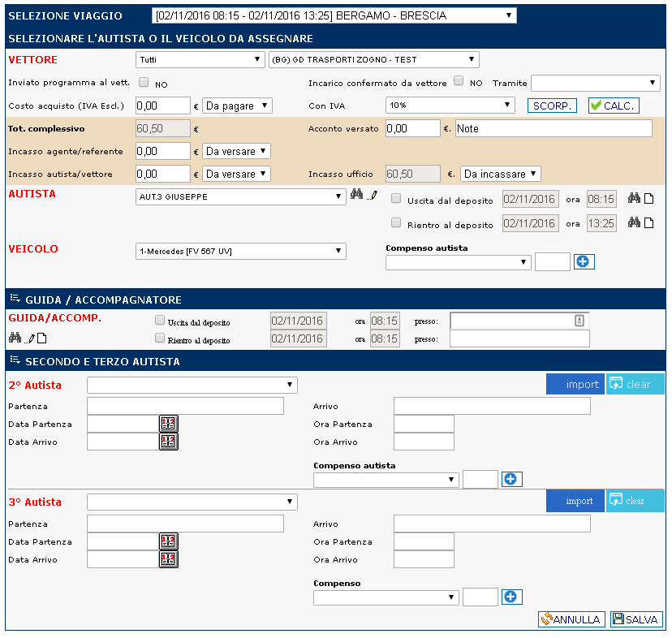The width and height of the screenshot is (672, 638).
Task: Click the SALVA button
Action: 635,619
